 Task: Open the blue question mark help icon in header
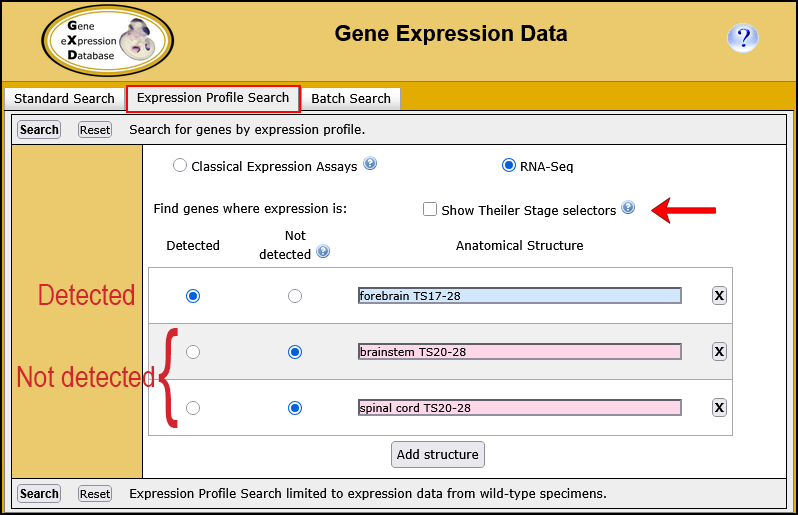(742, 39)
